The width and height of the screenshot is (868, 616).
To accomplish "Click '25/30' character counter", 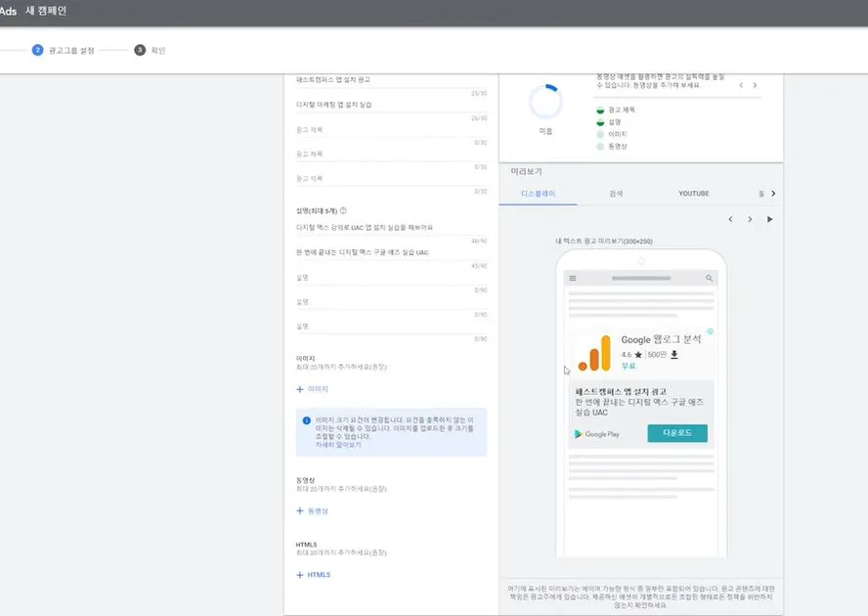I will [479, 94].
